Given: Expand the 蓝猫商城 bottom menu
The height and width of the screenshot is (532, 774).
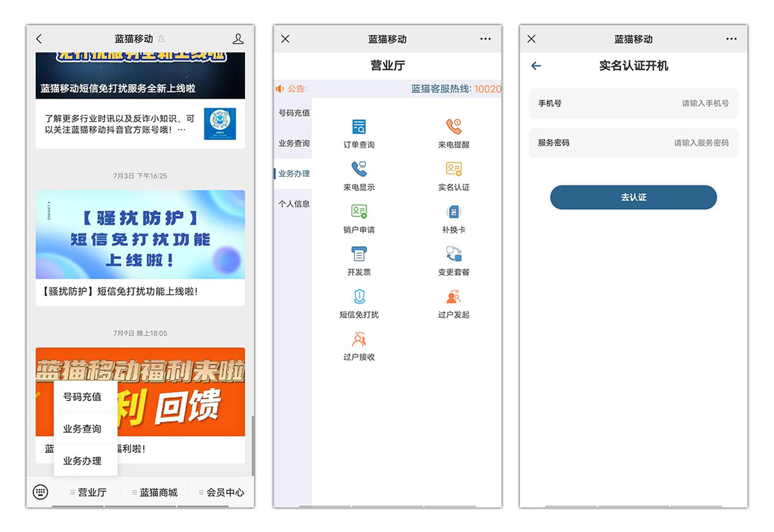Looking at the screenshot, I should tap(155, 492).
